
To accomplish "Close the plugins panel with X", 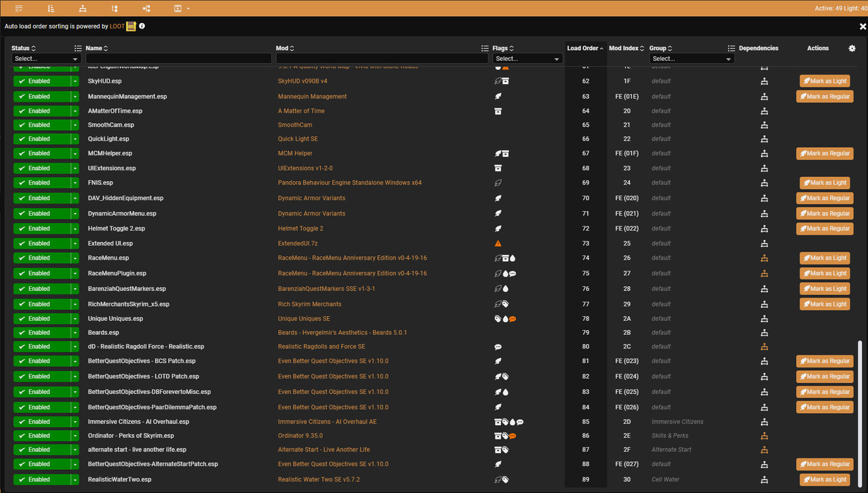I will tap(863, 26).
